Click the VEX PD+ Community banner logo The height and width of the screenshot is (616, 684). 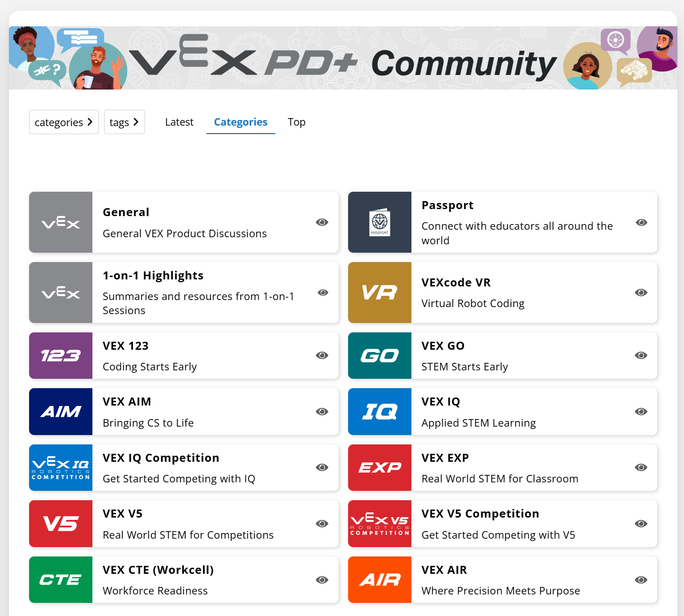click(x=342, y=58)
